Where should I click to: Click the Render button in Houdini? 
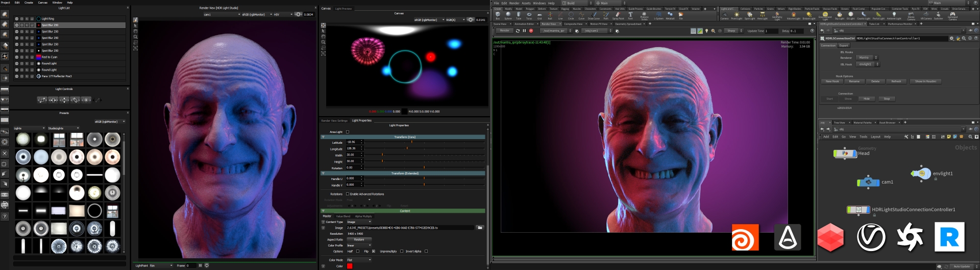pyautogui.click(x=505, y=31)
